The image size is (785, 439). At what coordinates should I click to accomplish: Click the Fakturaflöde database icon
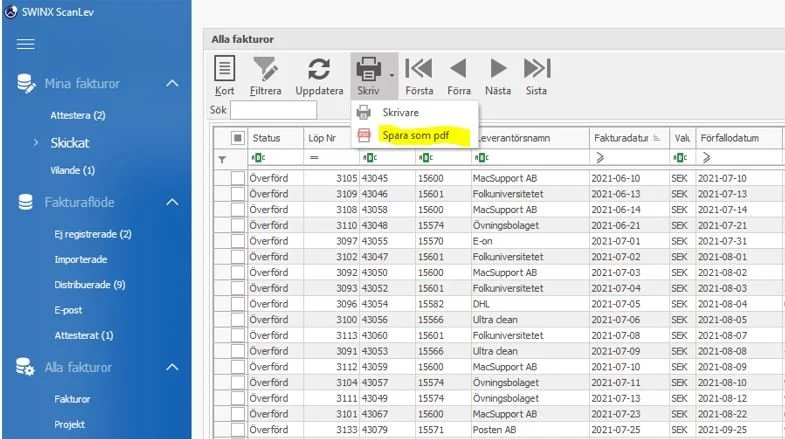pos(26,202)
